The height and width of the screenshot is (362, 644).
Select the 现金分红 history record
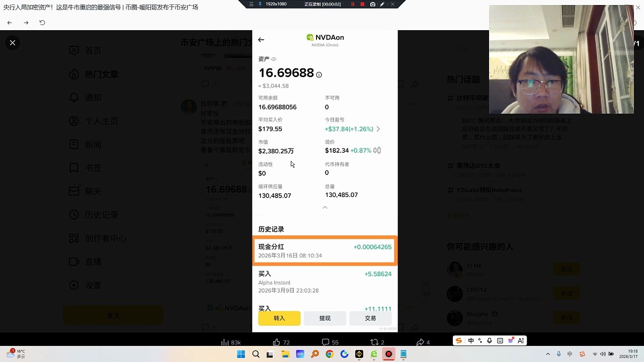point(325,250)
